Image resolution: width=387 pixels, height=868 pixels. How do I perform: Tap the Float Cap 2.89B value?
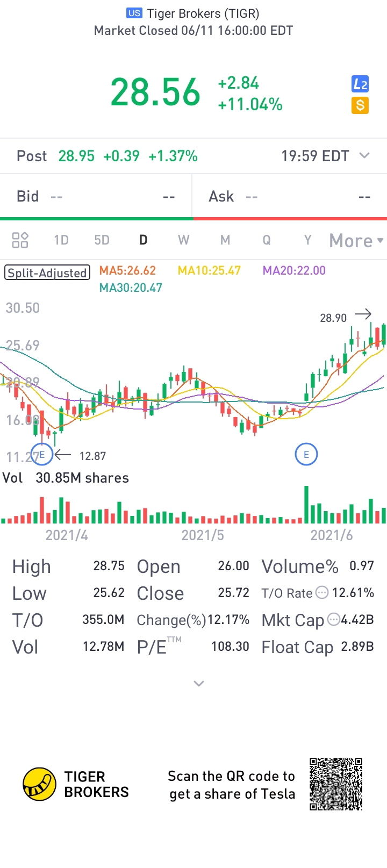click(x=357, y=647)
